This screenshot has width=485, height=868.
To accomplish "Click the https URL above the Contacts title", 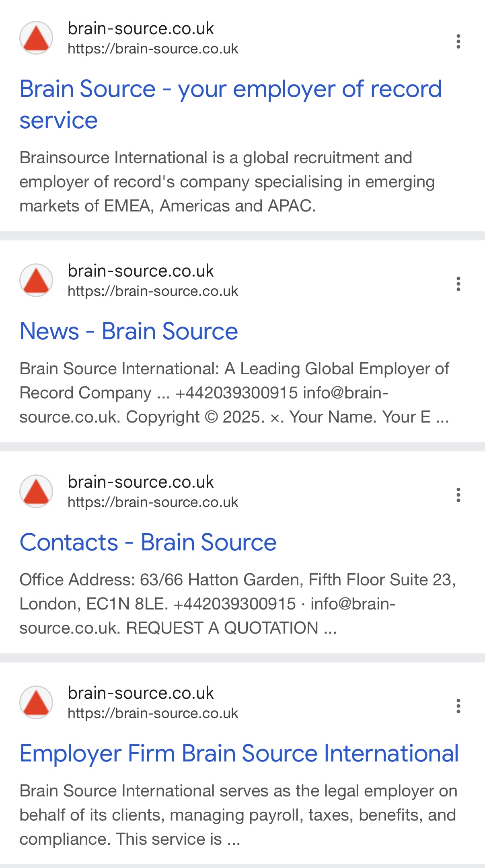I will pos(153,503).
